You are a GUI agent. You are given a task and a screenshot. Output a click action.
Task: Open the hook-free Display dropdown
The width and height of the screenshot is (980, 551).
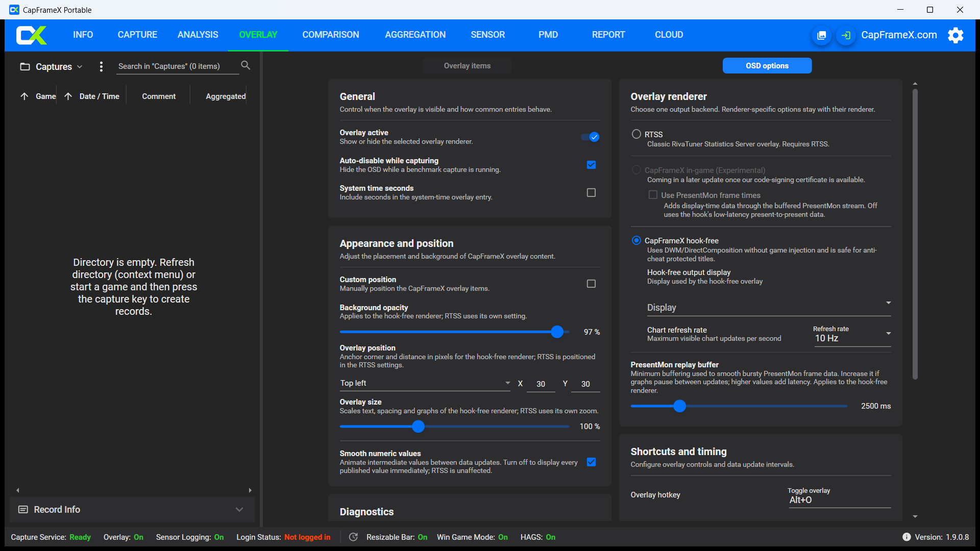click(769, 308)
